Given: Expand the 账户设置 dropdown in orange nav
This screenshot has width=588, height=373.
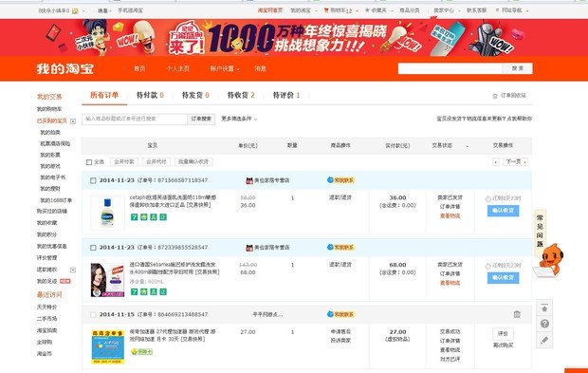Looking at the screenshot, I should click(x=225, y=68).
